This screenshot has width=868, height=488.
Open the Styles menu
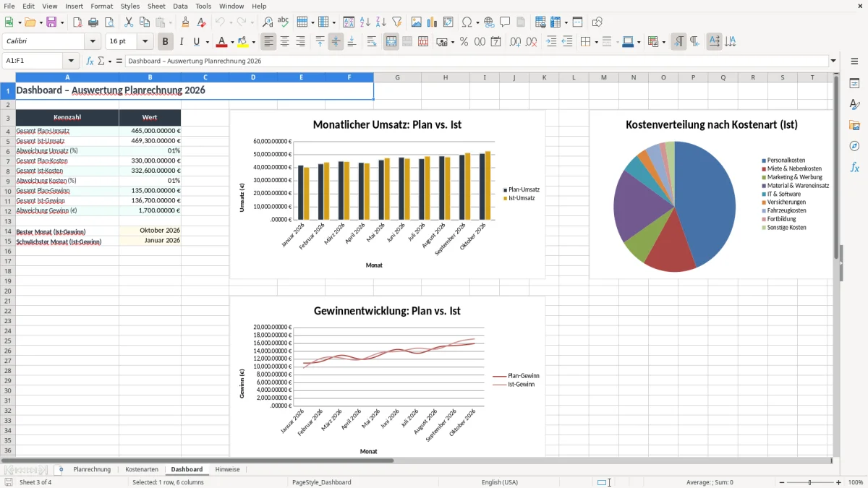pyautogui.click(x=130, y=6)
